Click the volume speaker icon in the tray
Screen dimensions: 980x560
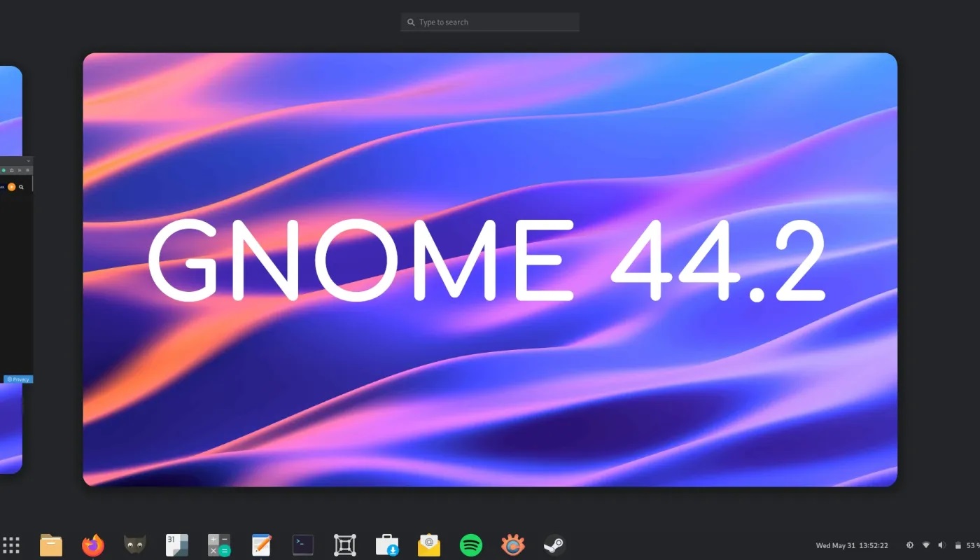pyautogui.click(x=941, y=545)
